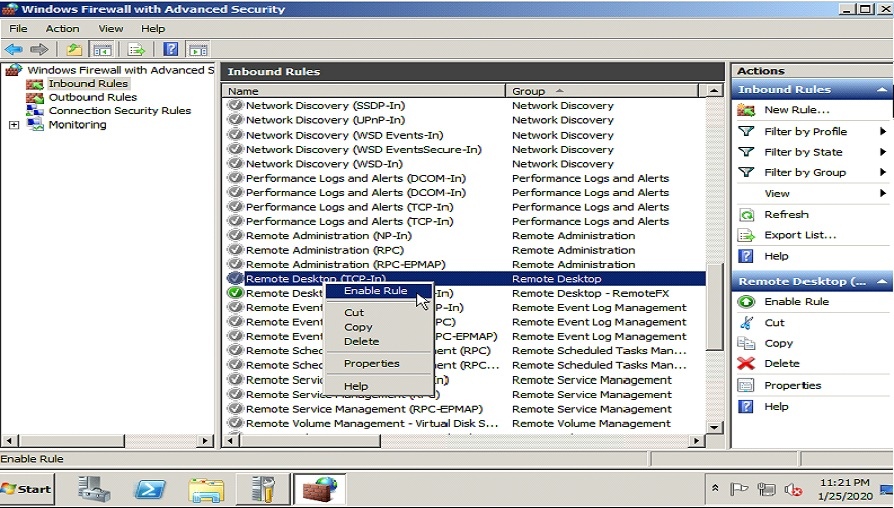The image size is (894, 508).
Task: Select the Remote Administration (NP-In) rule
Action: pyautogui.click(x=328, y=236)
